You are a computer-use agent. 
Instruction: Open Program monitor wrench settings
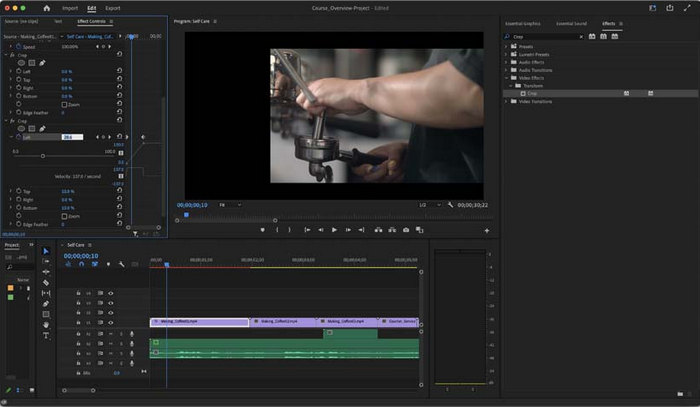pyautogui.click(x=450, y=205)
